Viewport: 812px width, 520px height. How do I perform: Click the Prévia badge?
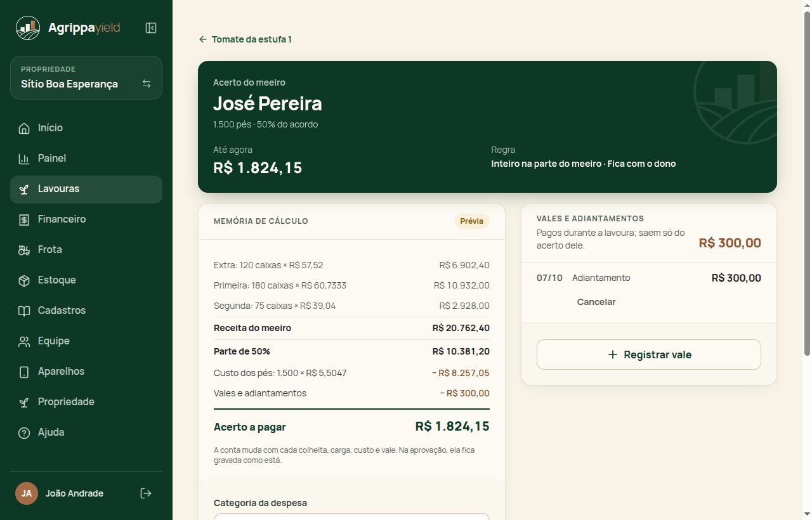471,221
